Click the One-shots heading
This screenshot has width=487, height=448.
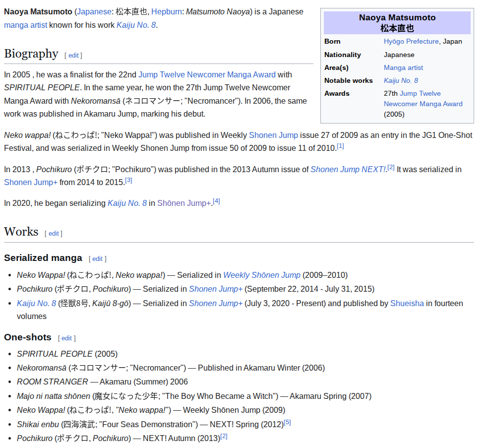pyautogui.click(x=28, y=337)
